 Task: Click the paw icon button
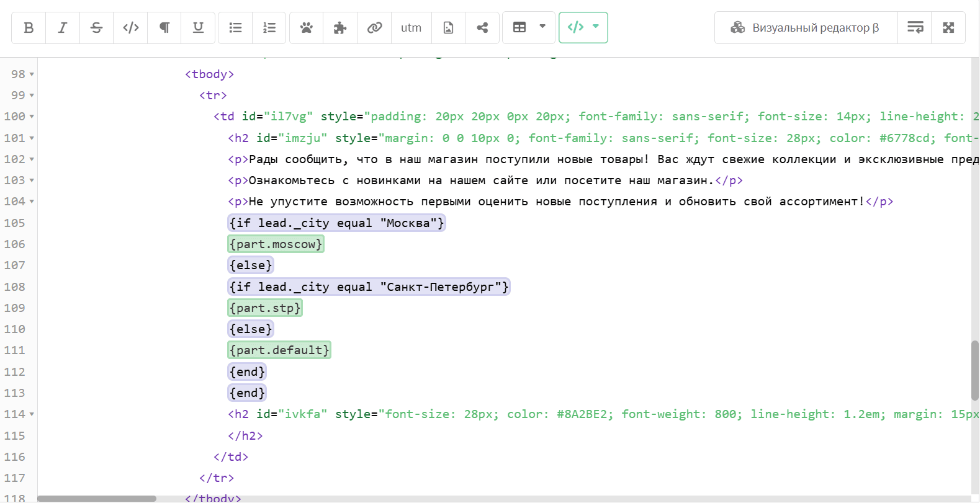coord(307,28)
